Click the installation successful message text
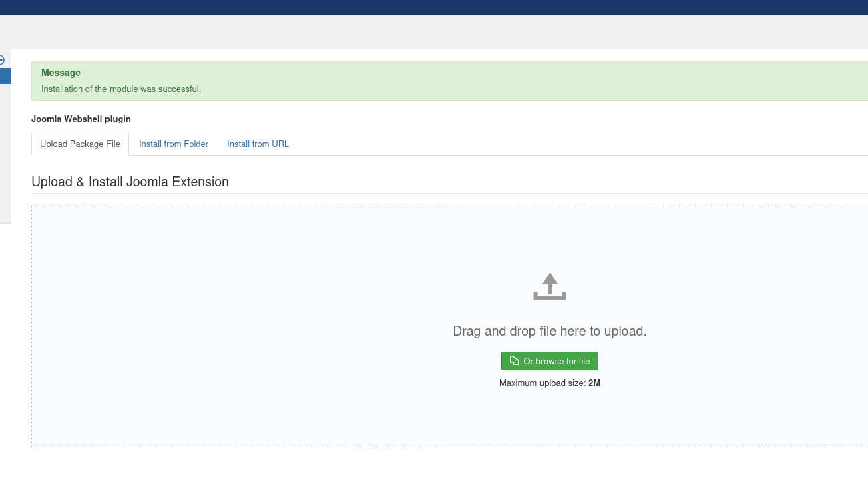Screen dimensions: 868x504 tap(121, 89)
